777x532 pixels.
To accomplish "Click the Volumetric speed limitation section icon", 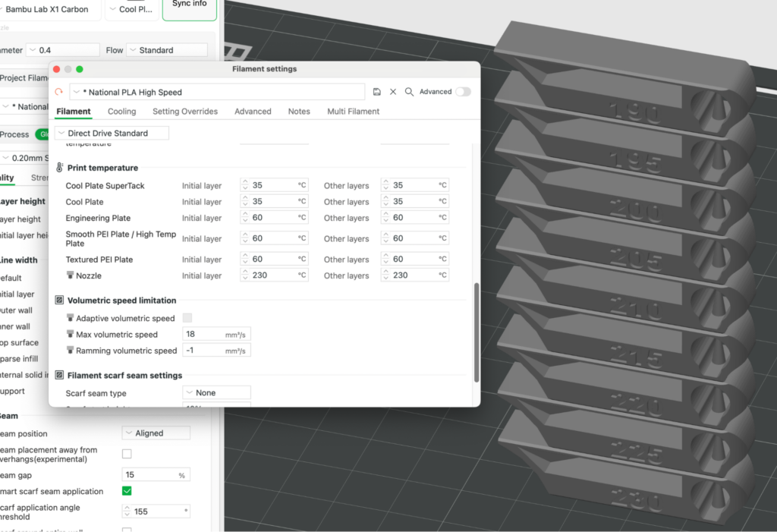I will tap(59, 301).
